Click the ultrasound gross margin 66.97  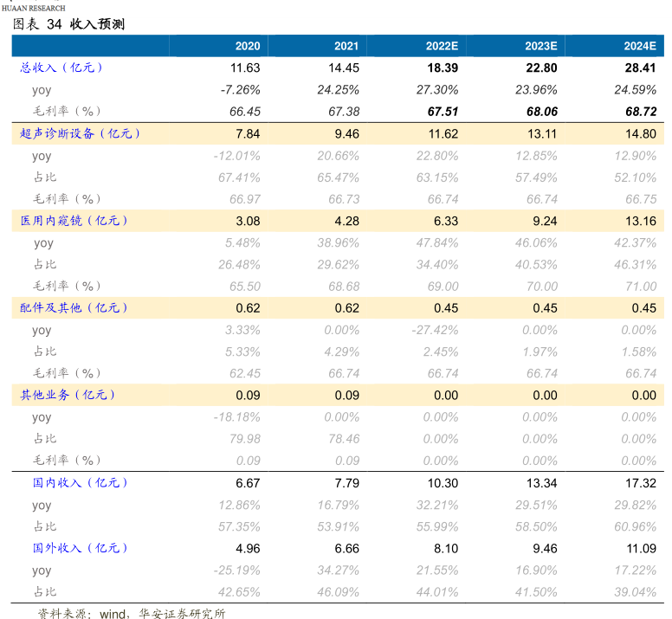pyautogui.click(x=245, y=200)
